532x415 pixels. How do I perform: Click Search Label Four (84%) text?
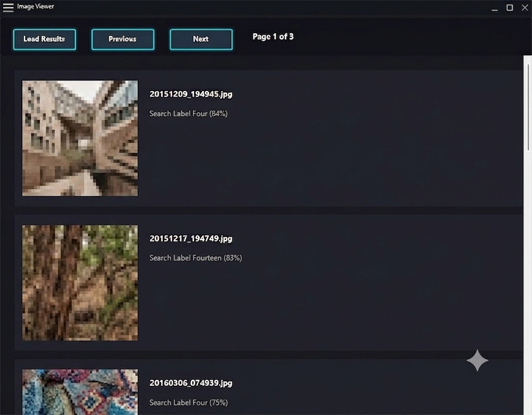click(x=189, y=114)
